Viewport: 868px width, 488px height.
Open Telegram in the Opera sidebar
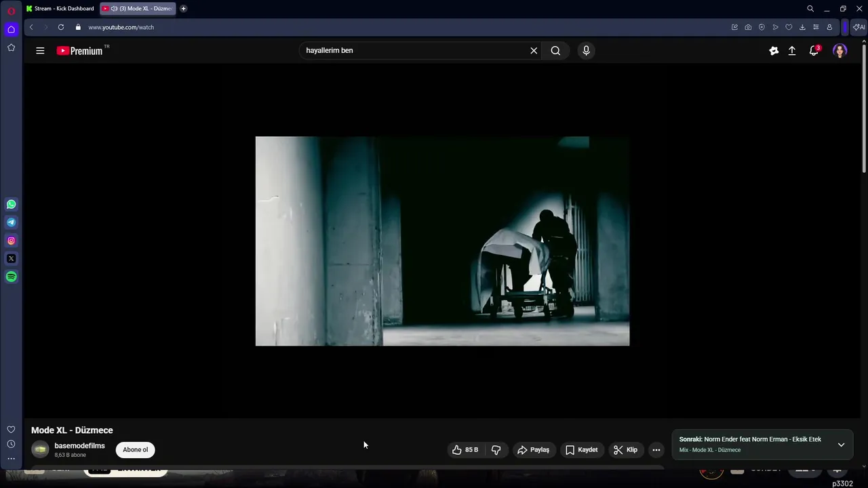11,222
